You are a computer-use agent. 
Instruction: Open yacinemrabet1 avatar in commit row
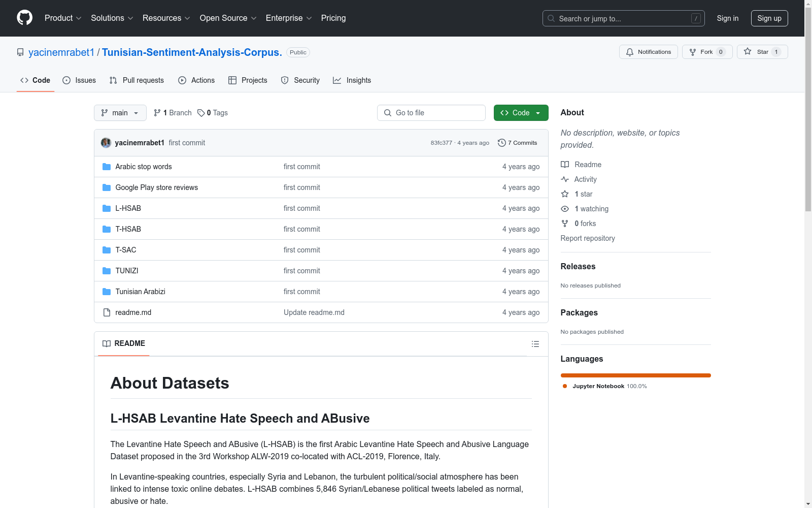pos(106,143)
